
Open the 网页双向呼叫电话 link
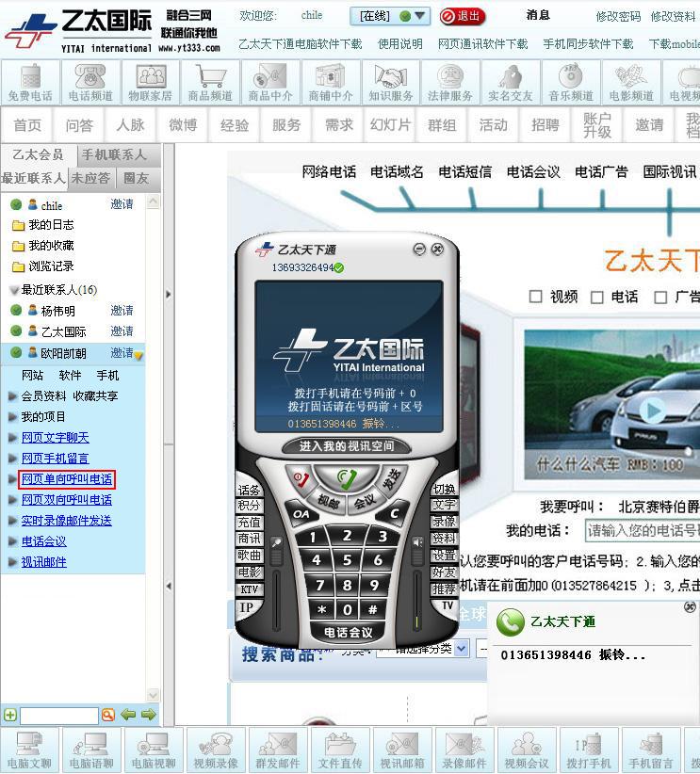pos(67,500)
